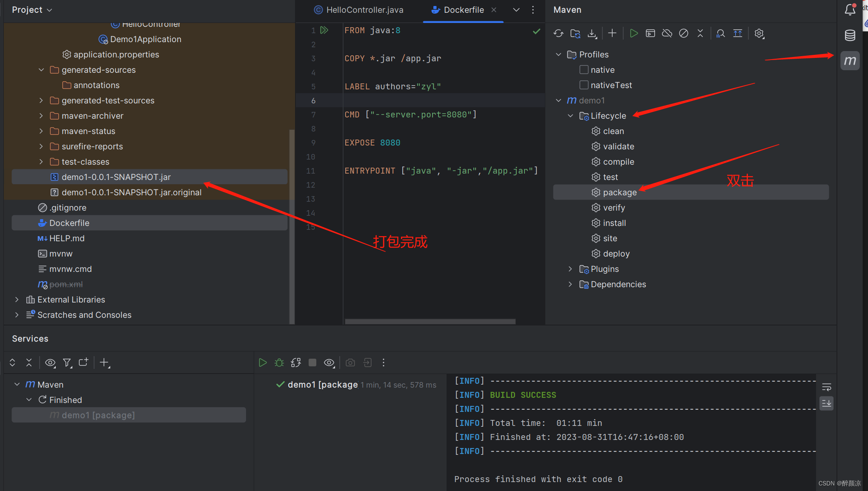Open run toolbar more actions menu

coord(384,363)
